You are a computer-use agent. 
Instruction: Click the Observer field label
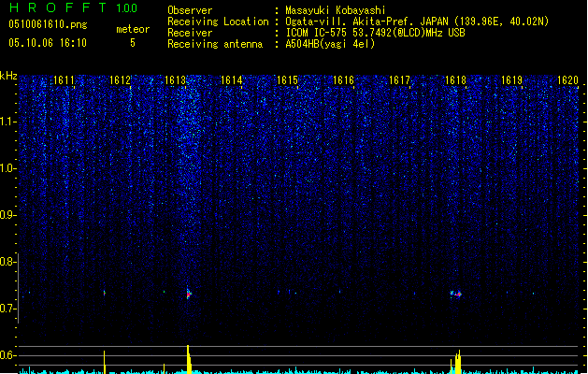pyautogui.click(x=190, y=10)
